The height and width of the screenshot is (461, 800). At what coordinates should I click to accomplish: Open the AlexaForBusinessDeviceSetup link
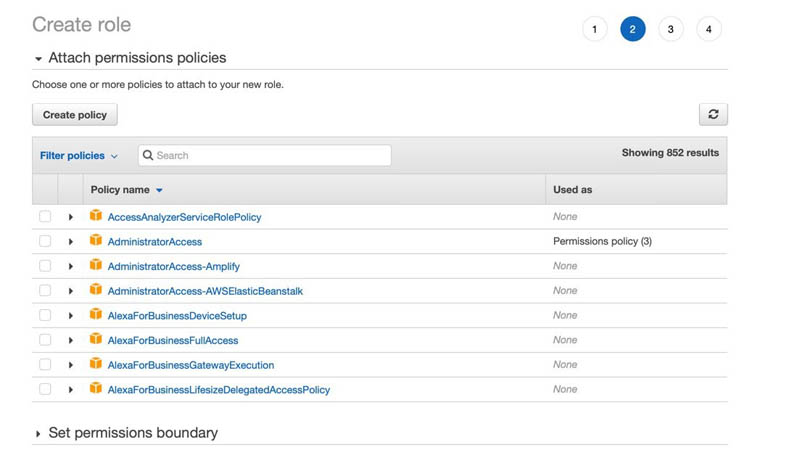point(177,316)
